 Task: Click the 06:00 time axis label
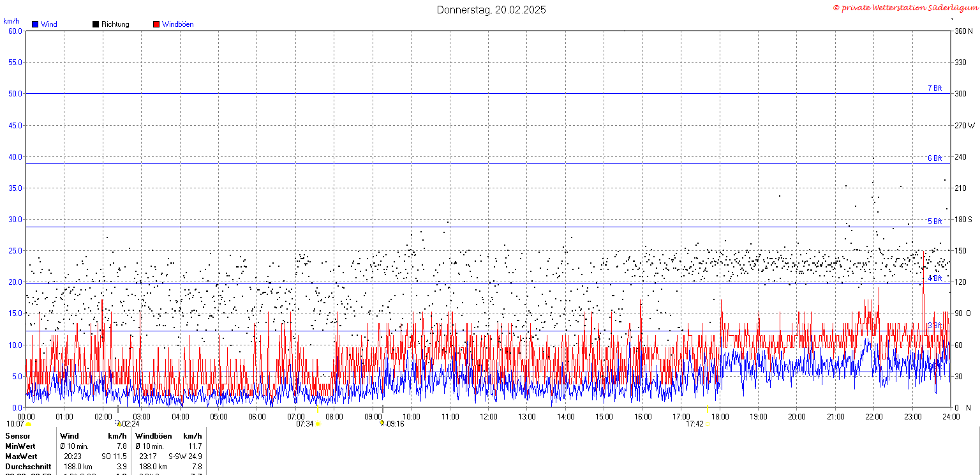[x=257, y=417]
